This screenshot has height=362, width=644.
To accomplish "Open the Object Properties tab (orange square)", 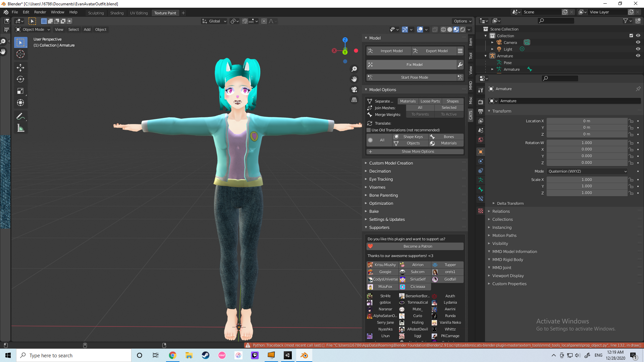I will click(481, 152).
